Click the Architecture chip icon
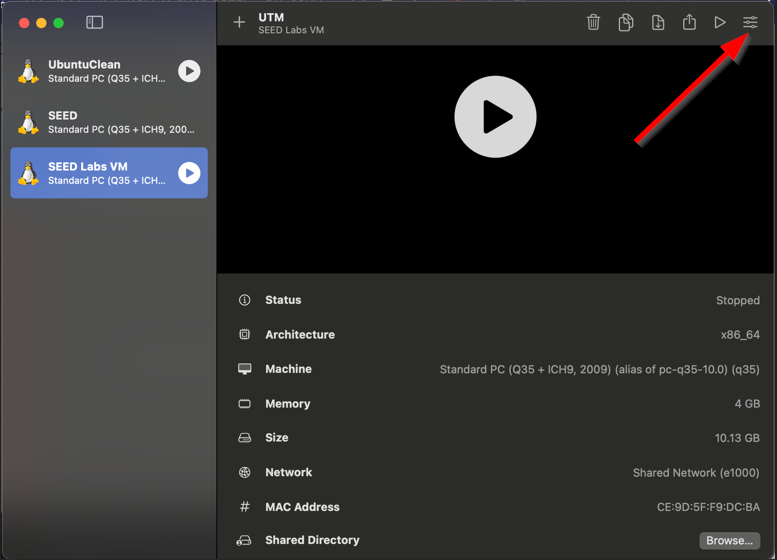The height and width of the screenshot is (560, 777). [x=244, y=335]
